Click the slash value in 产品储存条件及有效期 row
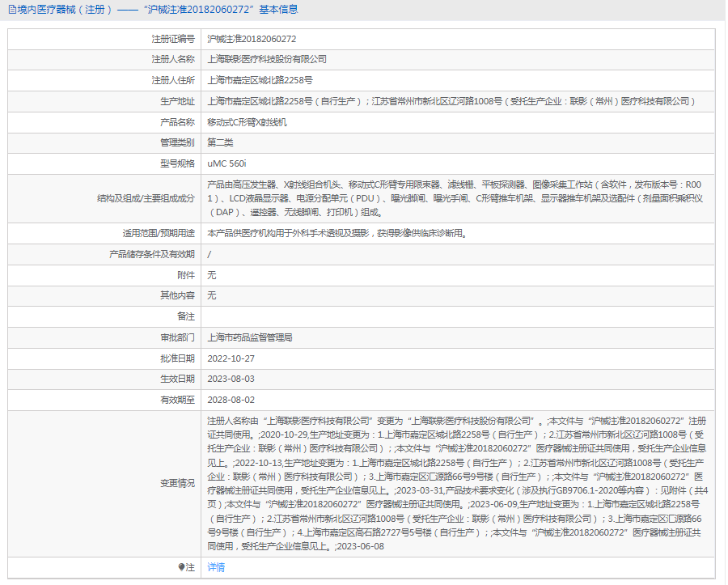 [209, 254]
